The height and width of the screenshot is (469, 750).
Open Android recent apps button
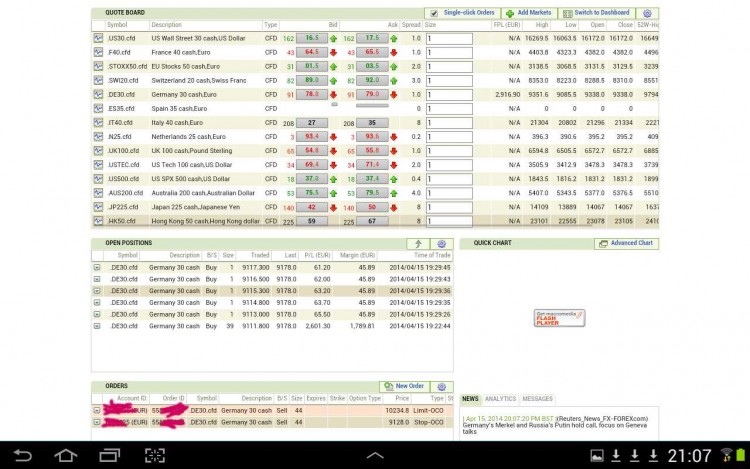[x=110, y=455]
